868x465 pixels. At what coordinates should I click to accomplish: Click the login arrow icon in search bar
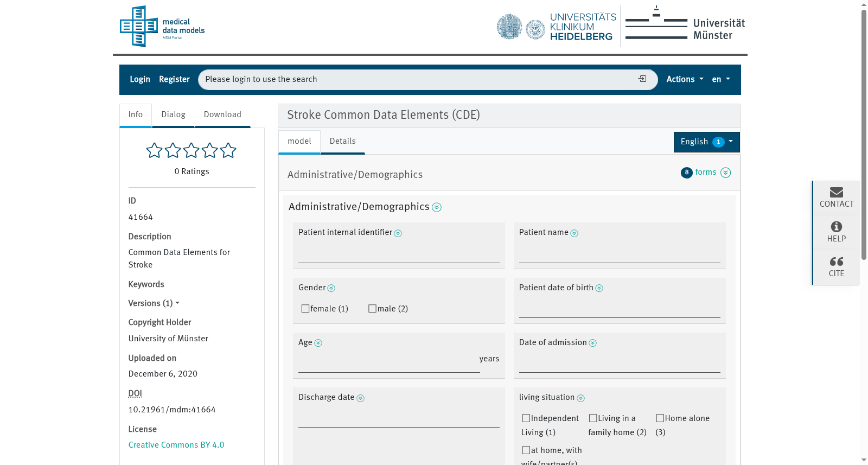pyautogui.click(x=642, y=79)
